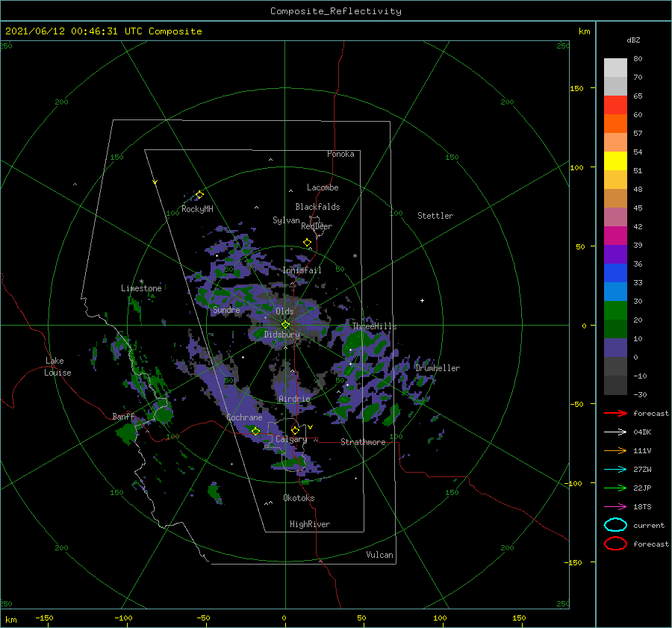Screen dimensions: 672x628
Task: Click the yellow diamond marker above RockyMH
Action: pos(199,195)
